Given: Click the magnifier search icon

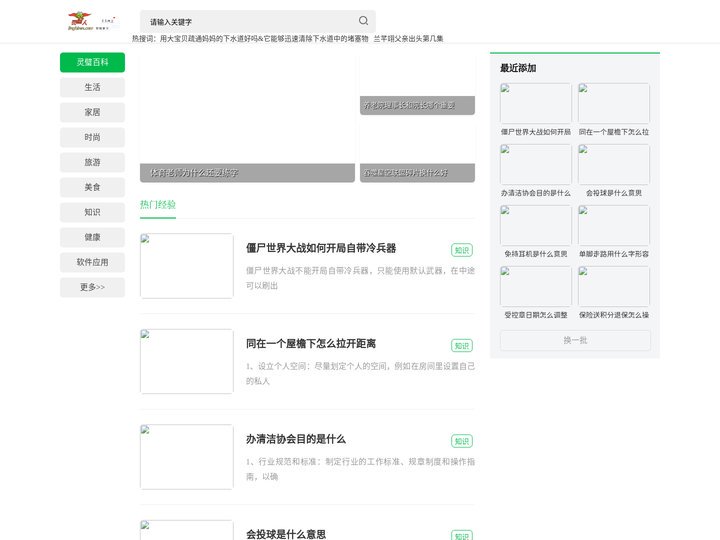Looking at the screenshot, I should 363,21.
